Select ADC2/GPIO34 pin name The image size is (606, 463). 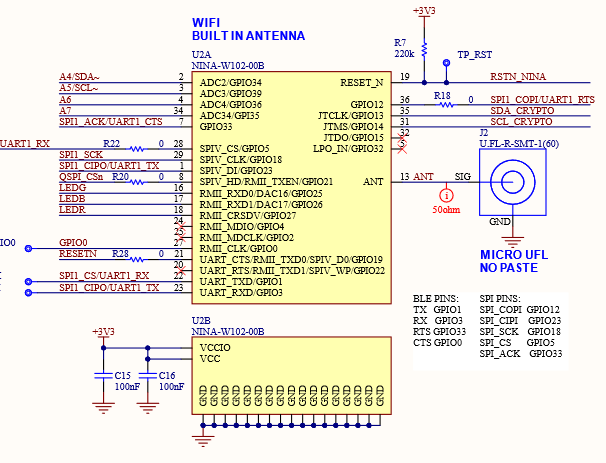231,82
